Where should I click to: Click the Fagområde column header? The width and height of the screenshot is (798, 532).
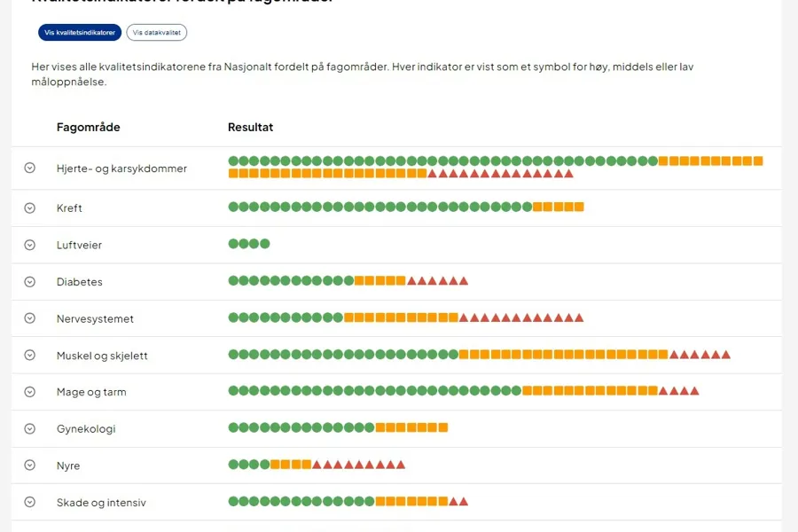pos(88,128)
